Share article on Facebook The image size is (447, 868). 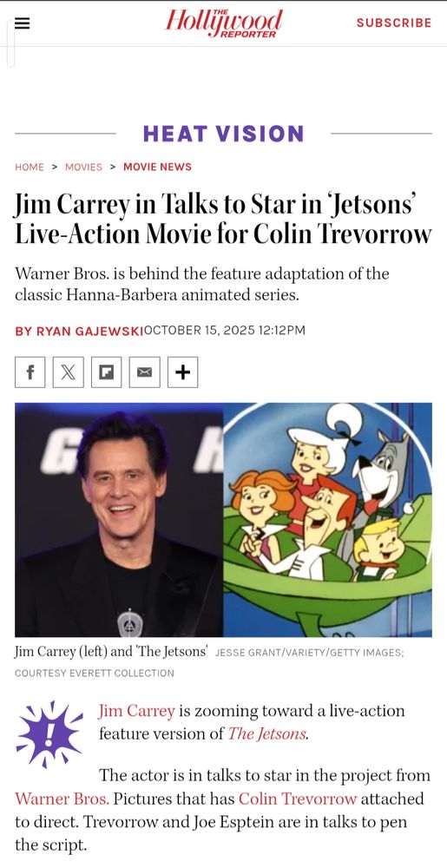coord(30,372)
